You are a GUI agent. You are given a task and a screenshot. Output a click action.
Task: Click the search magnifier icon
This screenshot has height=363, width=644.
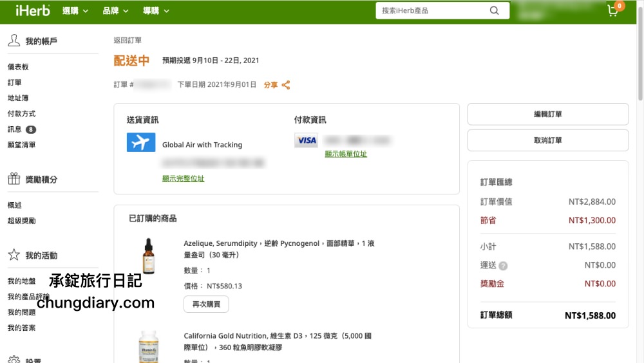click(x=494, y=11)
